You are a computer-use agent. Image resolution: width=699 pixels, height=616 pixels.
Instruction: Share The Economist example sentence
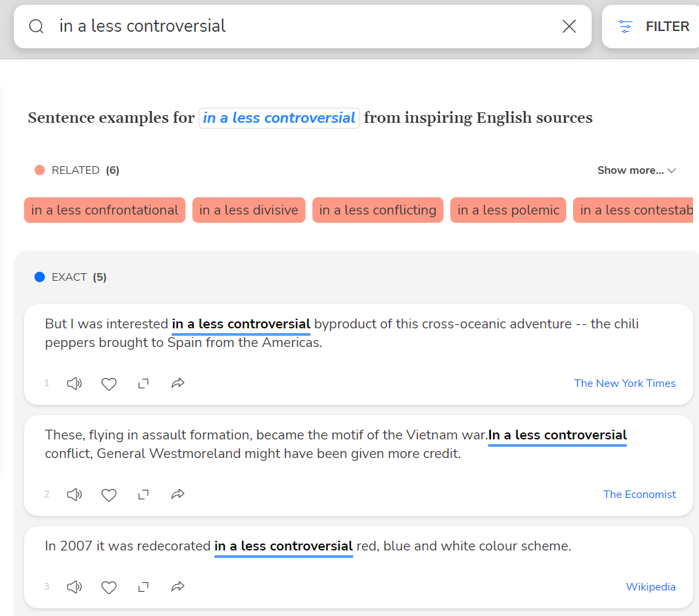pyautogui.click(x=178, y=494)
